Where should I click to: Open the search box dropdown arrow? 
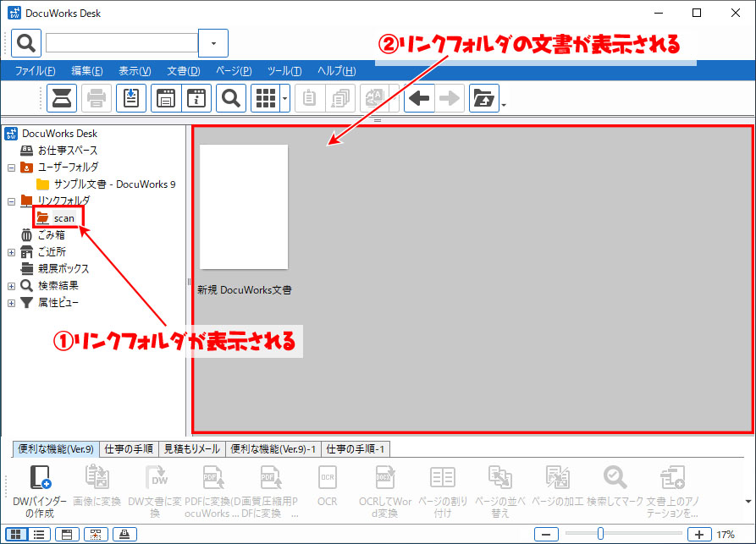point(213,43)
